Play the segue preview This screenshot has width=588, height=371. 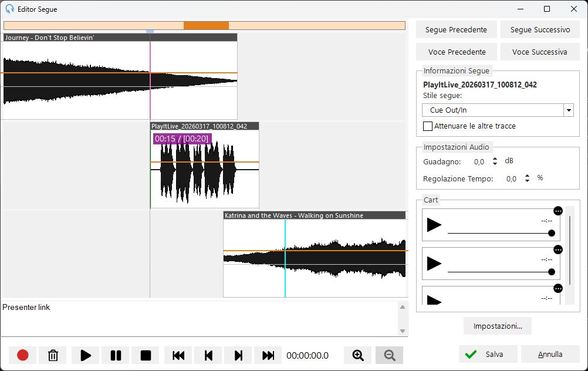click(86, 355)
